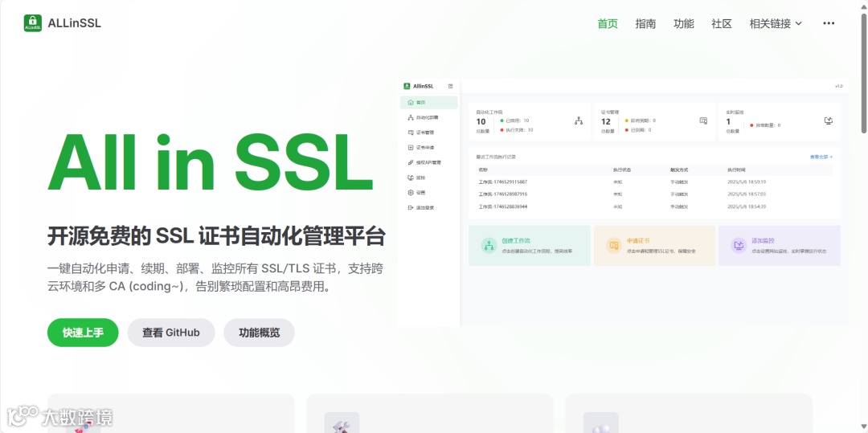The image size is (868, 433).
Task: Open the 功能 nav item
Action: tap(684, 24)
